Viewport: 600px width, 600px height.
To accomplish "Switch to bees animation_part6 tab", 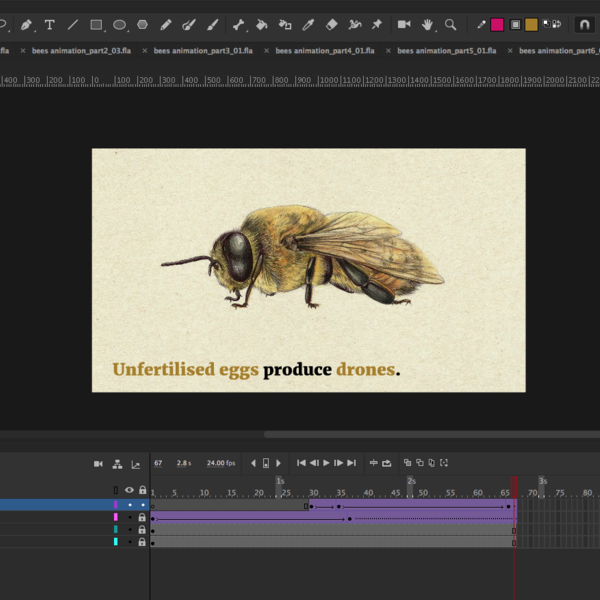I will [559, 51].
